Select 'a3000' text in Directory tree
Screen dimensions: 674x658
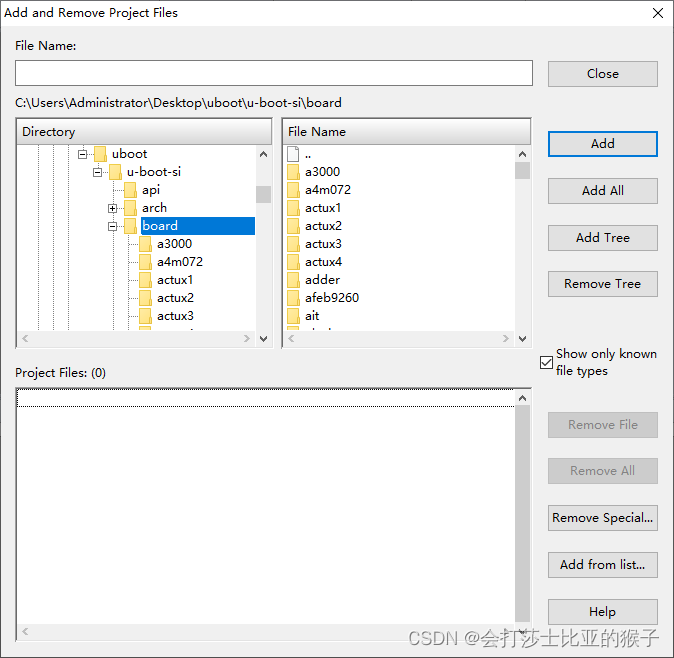click(175, 244)
